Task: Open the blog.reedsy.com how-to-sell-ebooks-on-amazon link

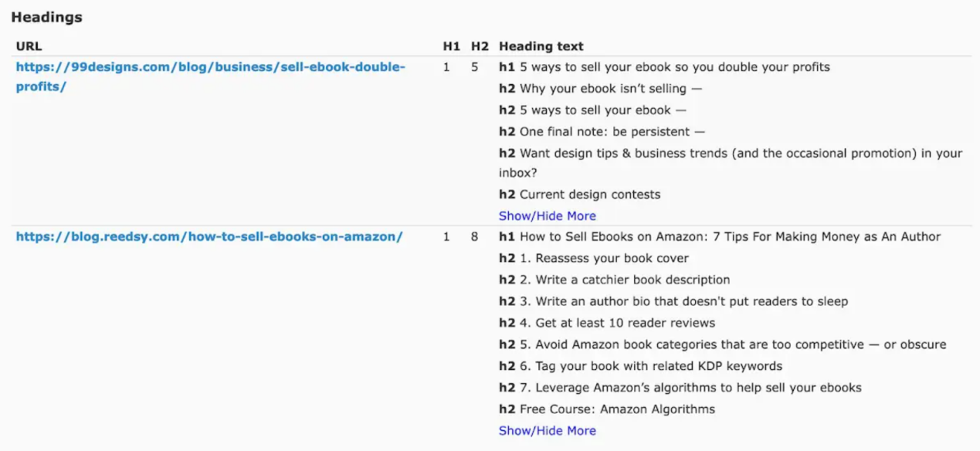Action: (x=209, y=237)
